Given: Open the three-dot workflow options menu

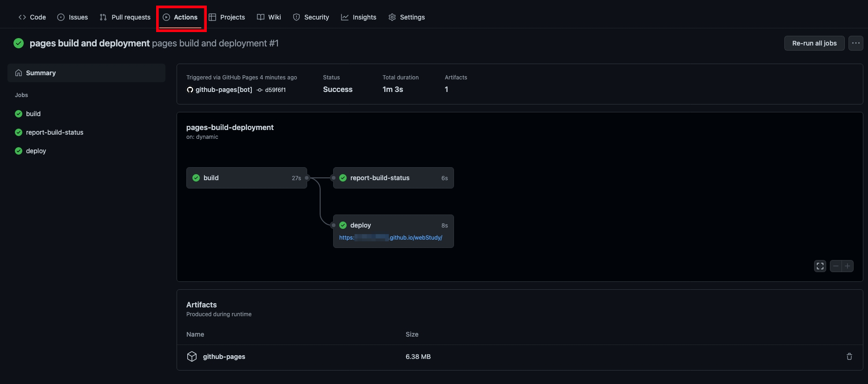Looking at the screenshot, I should [856, 43].
